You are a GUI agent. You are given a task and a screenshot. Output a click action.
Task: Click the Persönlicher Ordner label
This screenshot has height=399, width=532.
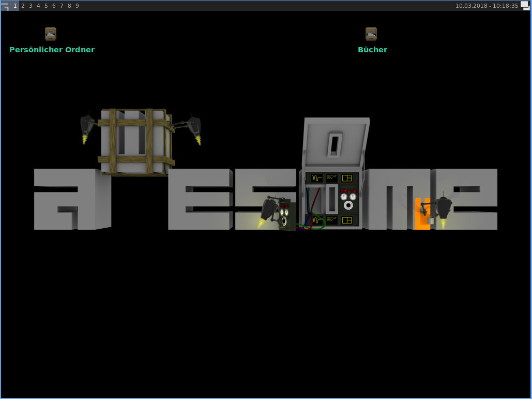click(x=52, y=50)
